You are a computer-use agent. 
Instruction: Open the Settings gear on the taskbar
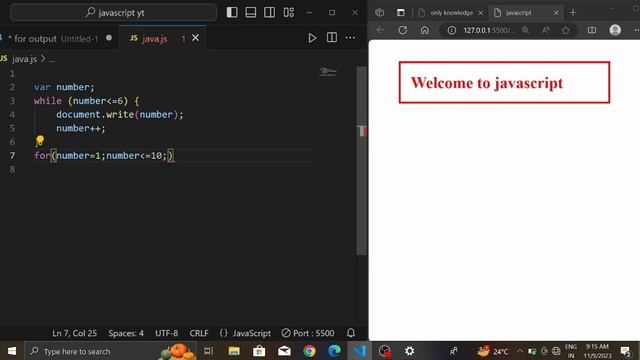click(x=409, y=351)
